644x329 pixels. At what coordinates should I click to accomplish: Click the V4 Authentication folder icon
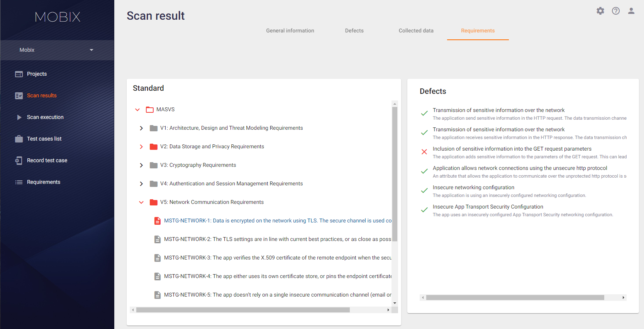click(154, 184)
